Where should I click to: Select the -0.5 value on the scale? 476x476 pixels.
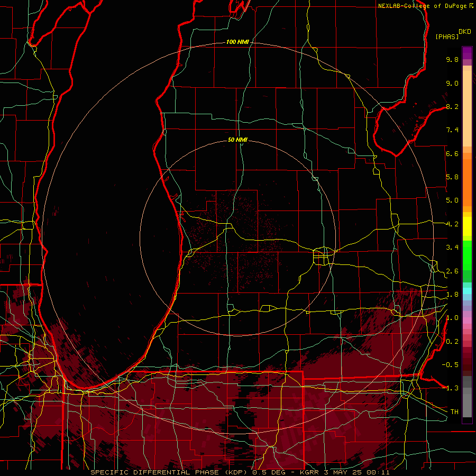click(451, 364)
